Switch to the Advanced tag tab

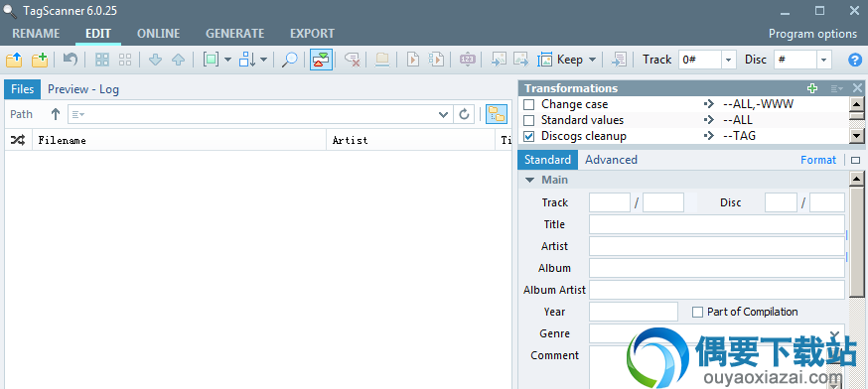[611, 160]
